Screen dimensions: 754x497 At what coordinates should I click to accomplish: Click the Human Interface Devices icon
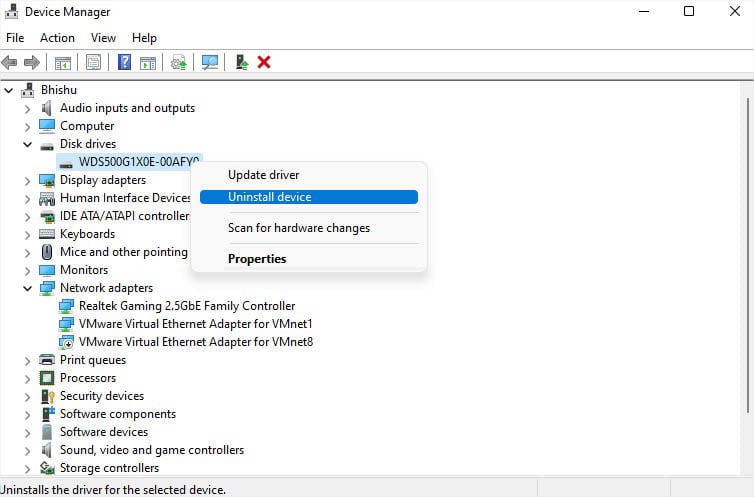47,199
